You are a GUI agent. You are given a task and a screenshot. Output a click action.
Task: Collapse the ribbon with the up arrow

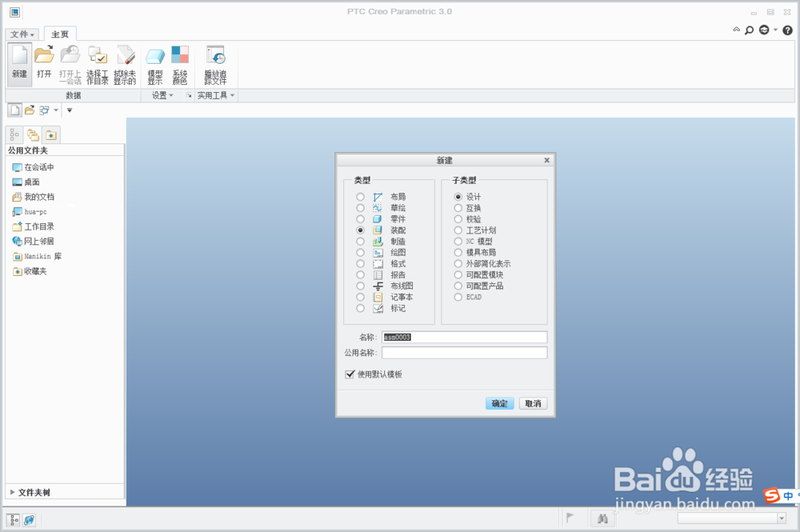click(736, 30)
